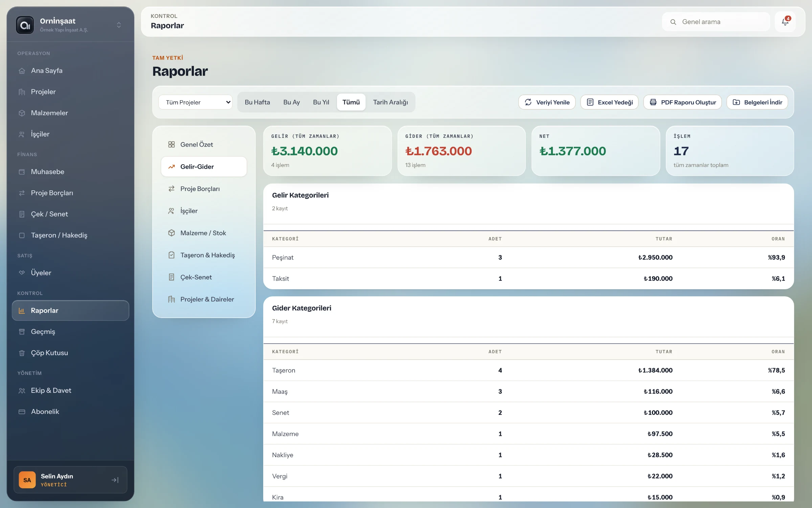Choose the Tarih Aralığı date range option
The height and width of the screenshot is (508, 812).
[390, 102]
